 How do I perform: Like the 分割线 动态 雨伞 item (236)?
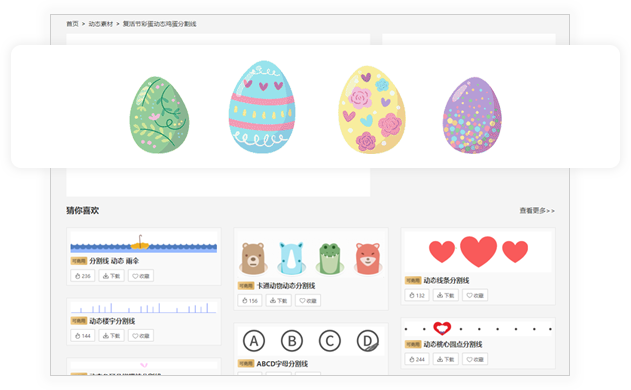(x=82, y=276)
